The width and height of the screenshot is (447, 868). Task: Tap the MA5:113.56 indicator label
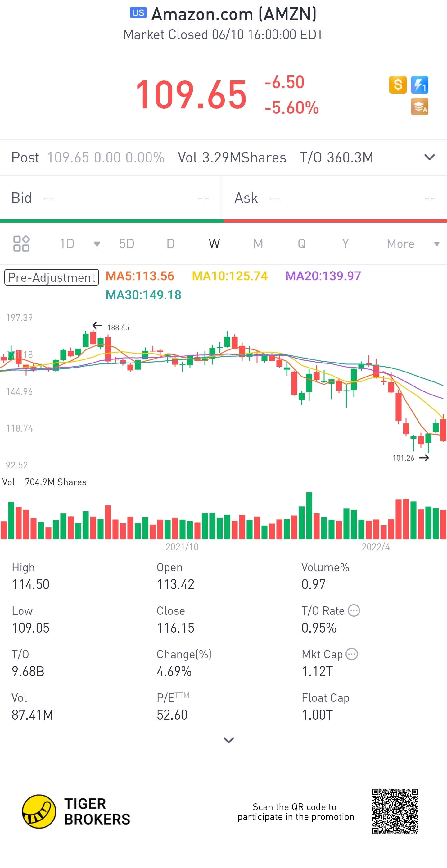point(140,276)
